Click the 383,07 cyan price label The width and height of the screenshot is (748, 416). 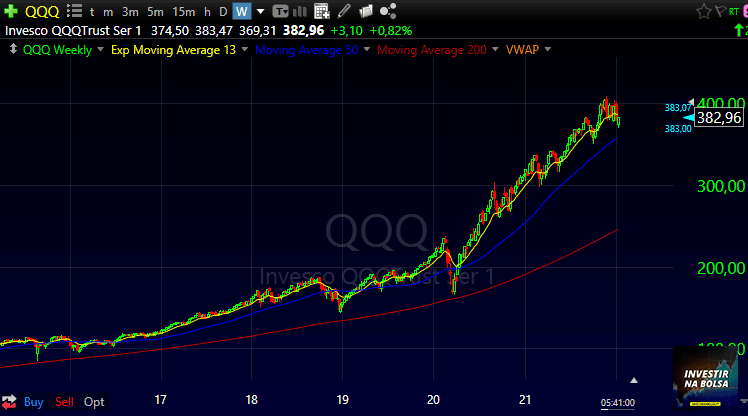pos(678,108)
